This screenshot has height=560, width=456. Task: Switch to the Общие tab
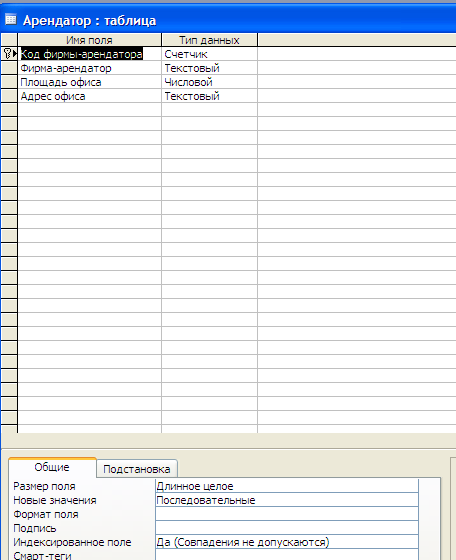pos(52,467)
